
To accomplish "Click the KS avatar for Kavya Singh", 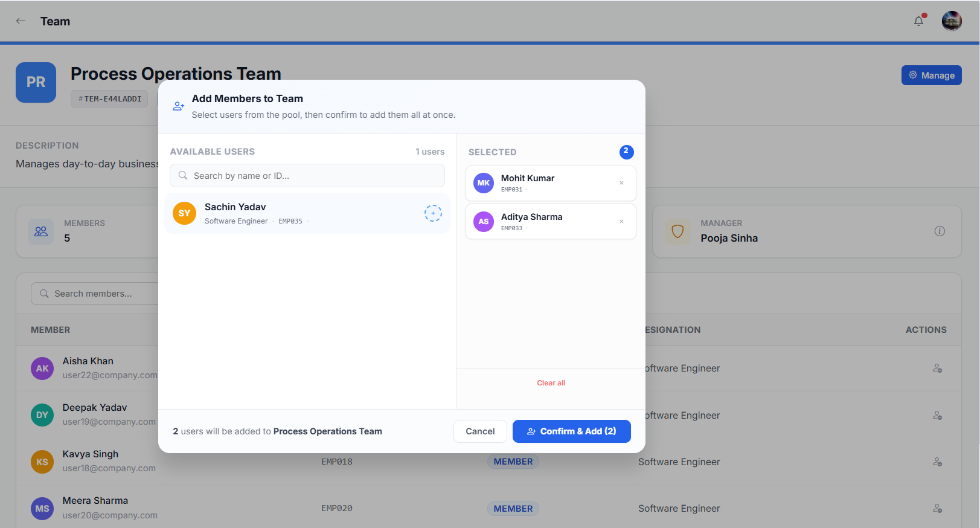I will coord(42,462).
